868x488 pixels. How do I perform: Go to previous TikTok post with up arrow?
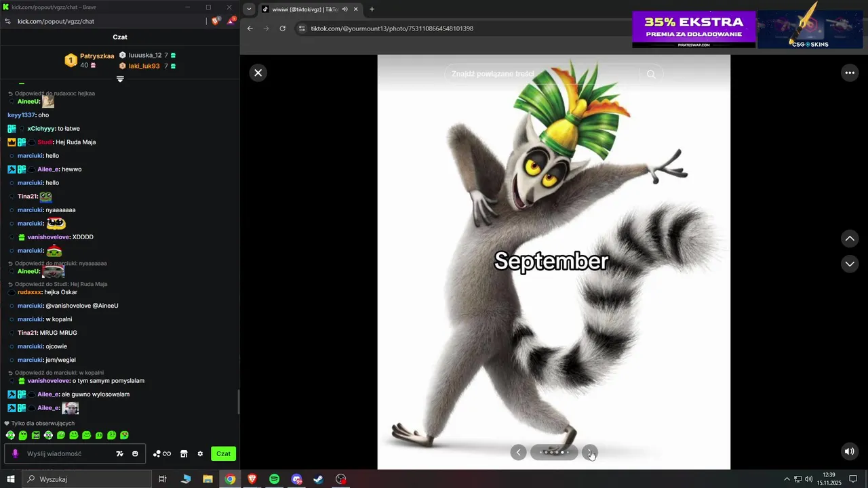(x=850, y=239)
